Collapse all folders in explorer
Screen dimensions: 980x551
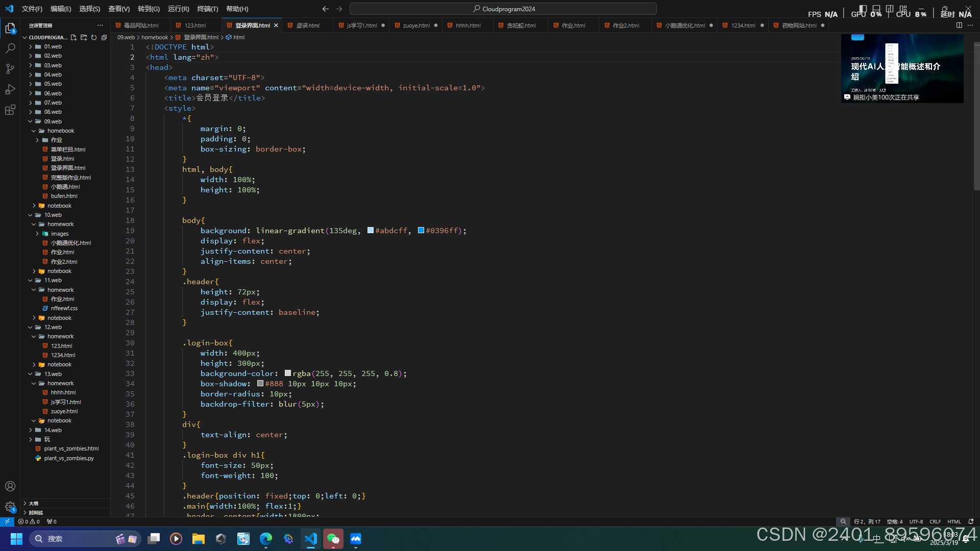coord(104,37)
